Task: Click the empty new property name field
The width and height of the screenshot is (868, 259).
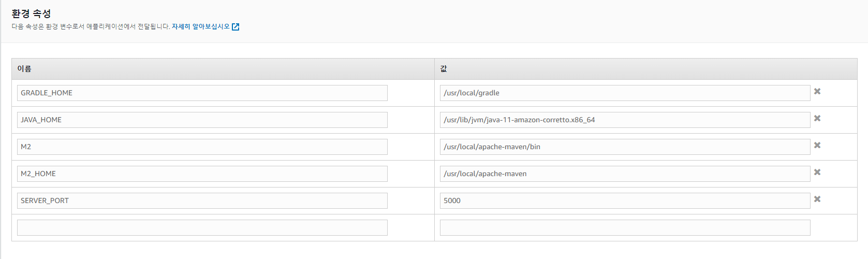Action: click(202, 228)
